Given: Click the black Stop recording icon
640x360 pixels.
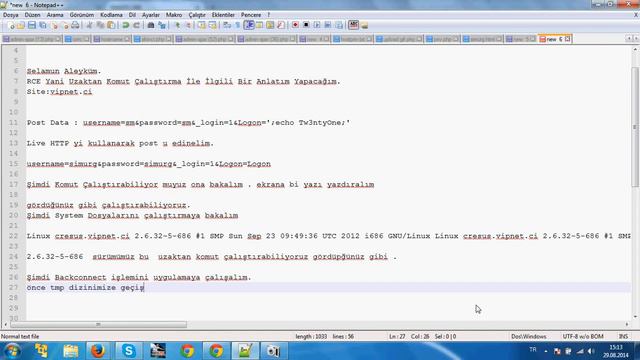Looking at the screenshot, I should [x=306, y=25].
